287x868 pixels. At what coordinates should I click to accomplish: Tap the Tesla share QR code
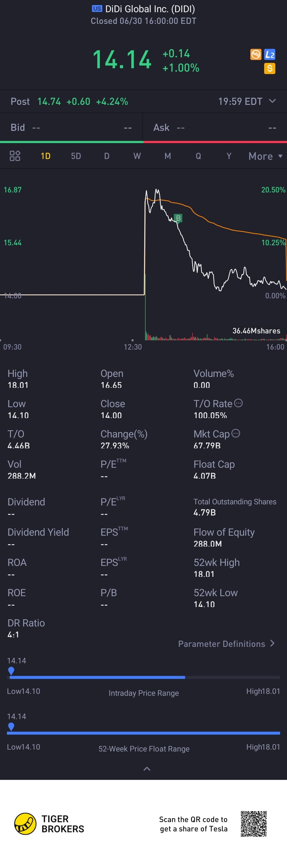coord(254,823)
